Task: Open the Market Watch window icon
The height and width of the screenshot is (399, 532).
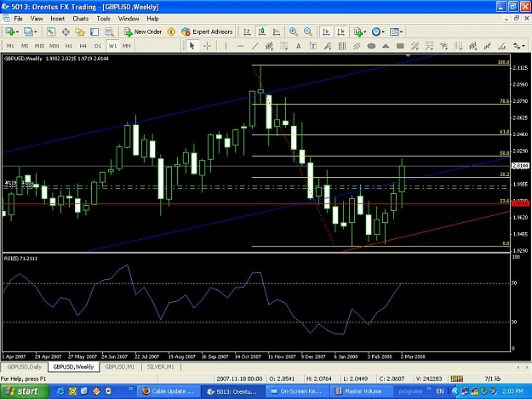Action: pos(51,31)
